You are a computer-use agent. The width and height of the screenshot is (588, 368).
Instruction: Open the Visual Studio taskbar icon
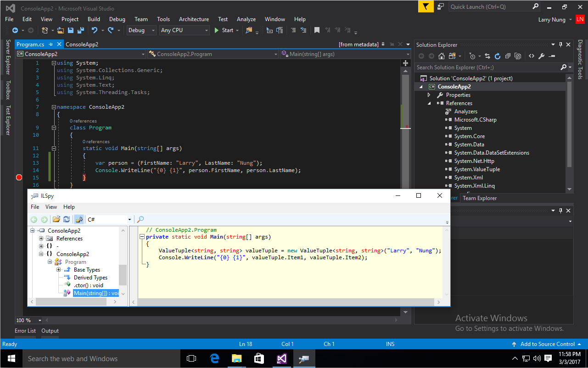coord(282,358)
